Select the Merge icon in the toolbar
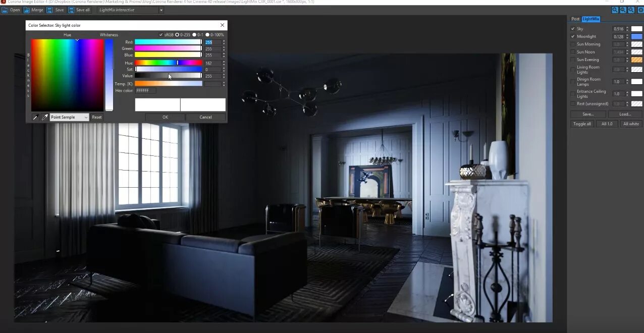644x333 pixels. [x=27, y=10]
